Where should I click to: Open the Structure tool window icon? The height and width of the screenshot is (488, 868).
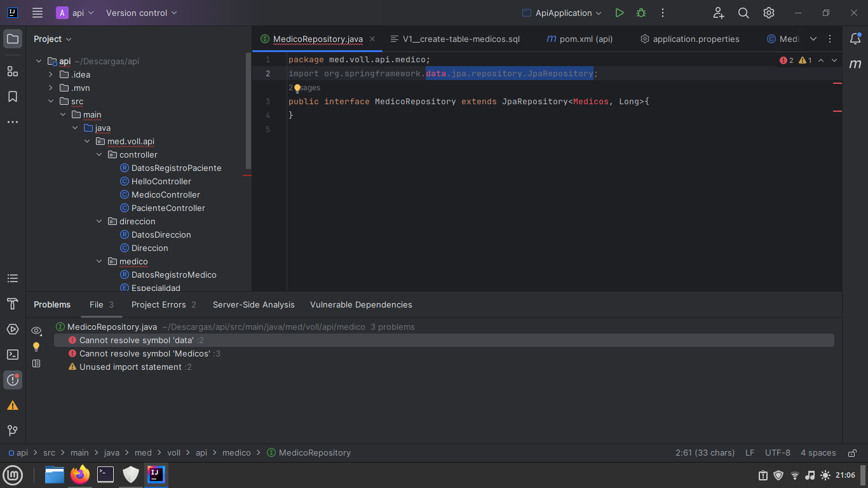[13, 71]
